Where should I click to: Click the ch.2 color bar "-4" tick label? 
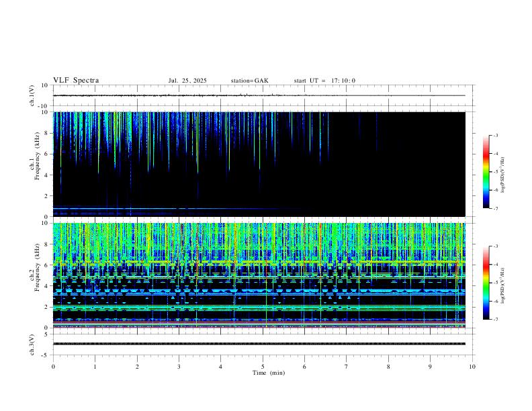pos(496,265)
